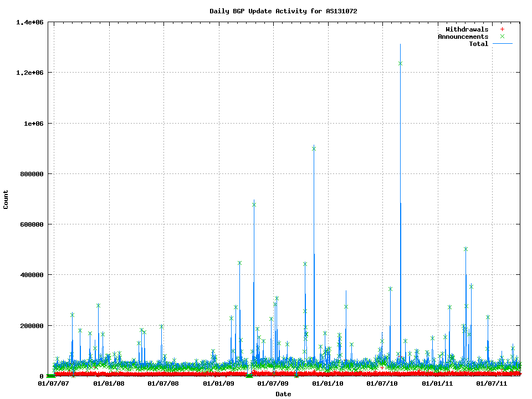Click the blue Total legend line sample
Screen dimensions: 532x399
502,44
